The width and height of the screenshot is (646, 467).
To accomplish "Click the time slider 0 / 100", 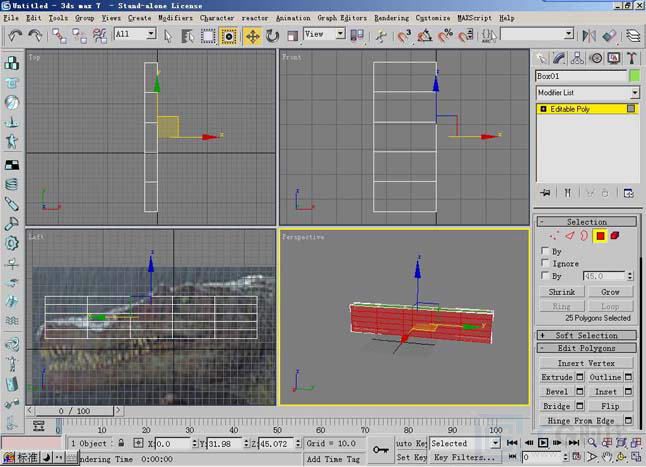I will tap(74, 411).
